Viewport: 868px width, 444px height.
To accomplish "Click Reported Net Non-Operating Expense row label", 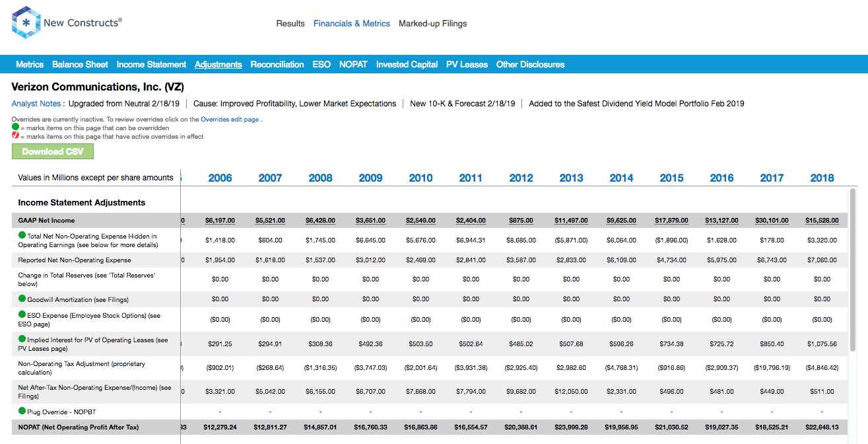I will click(75, 260).
